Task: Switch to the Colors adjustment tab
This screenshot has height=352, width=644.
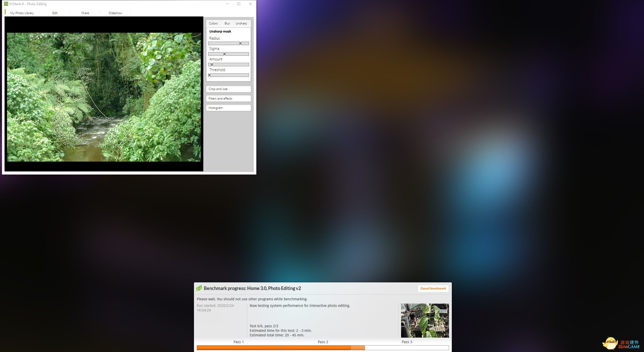Action: click(x=213, y=23)
